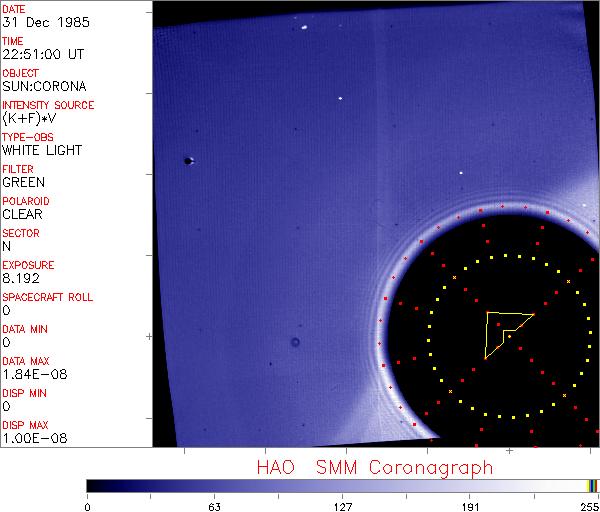The width and height of the screenshot is (600, 512).
Task: Click the GREEN filter value
Action: tap(23, 183)
